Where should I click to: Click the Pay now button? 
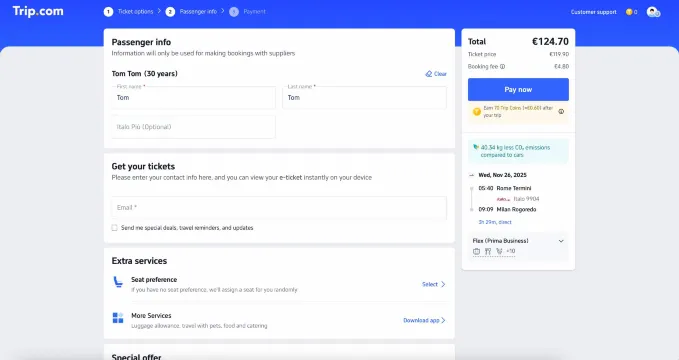[x=518, y=90]
